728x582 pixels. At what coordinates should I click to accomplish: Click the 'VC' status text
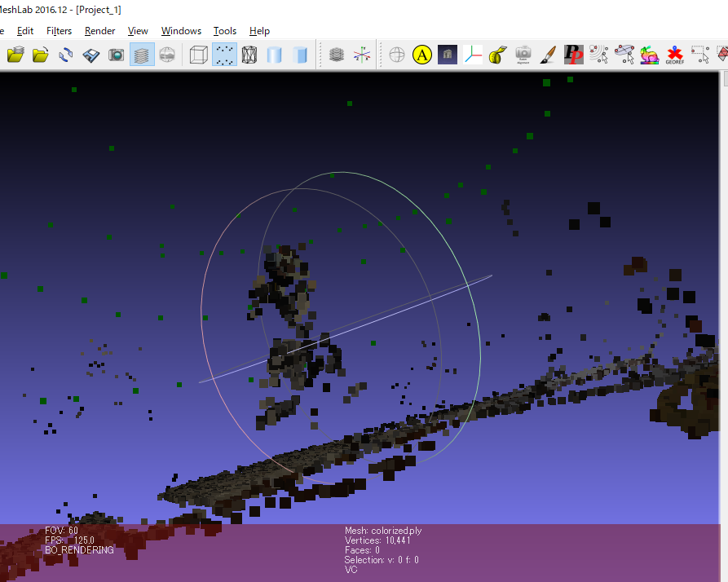pos(351,570)
